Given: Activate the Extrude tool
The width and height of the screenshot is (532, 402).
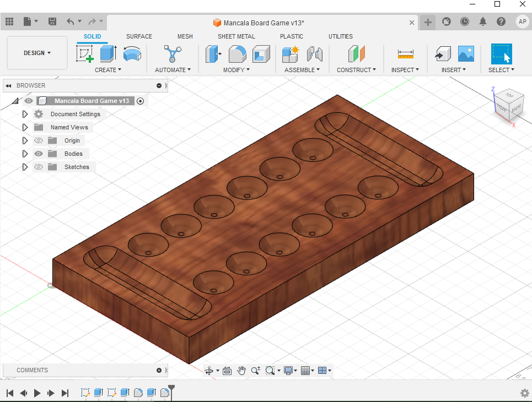Looking at the screenshot, I should [106, 54].
